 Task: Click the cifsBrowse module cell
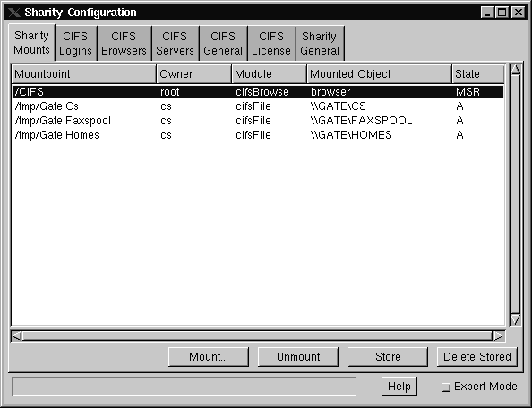262,92
